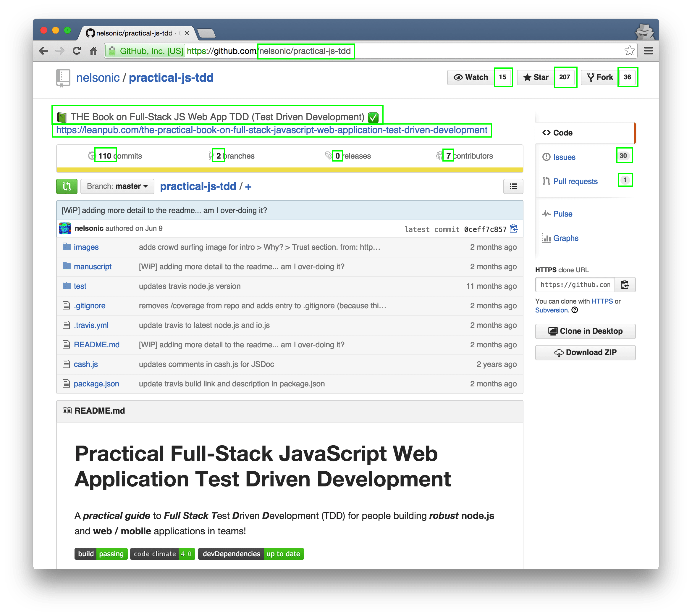Image resolution: width=692 pixels, height=616 pixels.
Task: Click the README.md book icon header
Action: click(67, 410)
